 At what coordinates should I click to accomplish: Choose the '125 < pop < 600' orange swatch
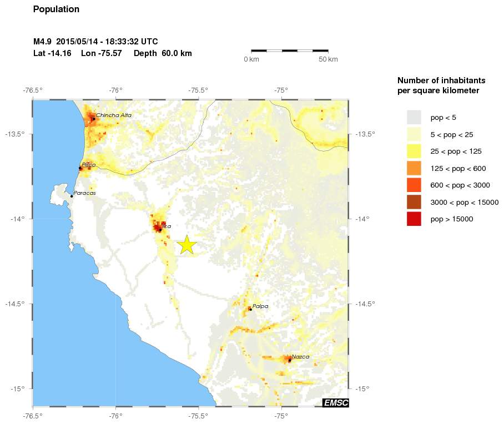(x=414, y=168)
